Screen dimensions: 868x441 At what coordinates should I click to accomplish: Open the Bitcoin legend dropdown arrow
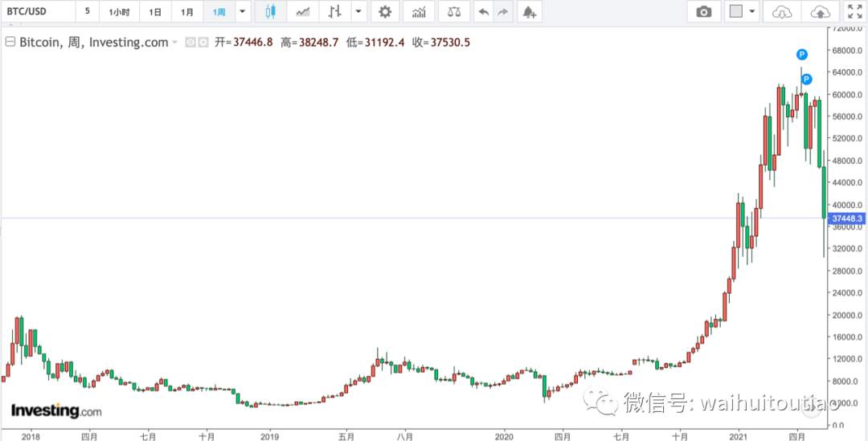click(175, 43)
